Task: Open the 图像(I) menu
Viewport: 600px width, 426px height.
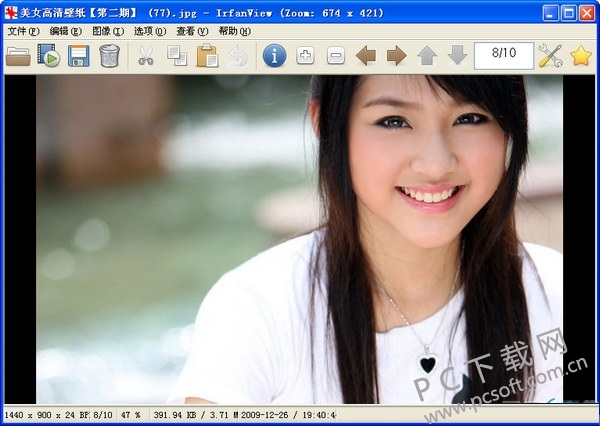Action: pos(108,31)
